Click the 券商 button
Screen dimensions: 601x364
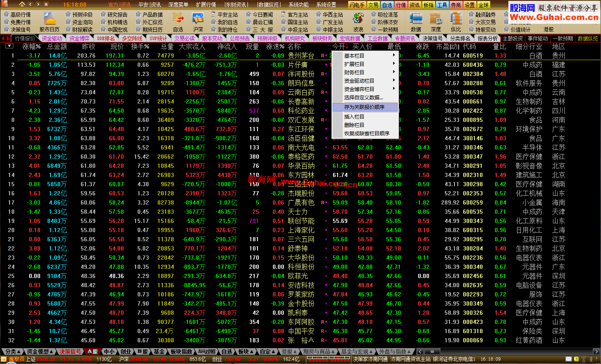[x=456, y=5]
